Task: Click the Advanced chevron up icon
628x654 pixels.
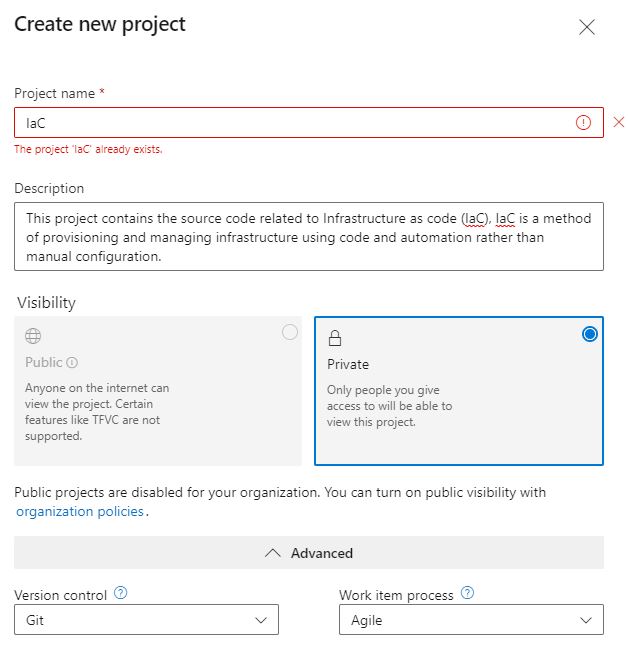Action: [x=273, y=553]
